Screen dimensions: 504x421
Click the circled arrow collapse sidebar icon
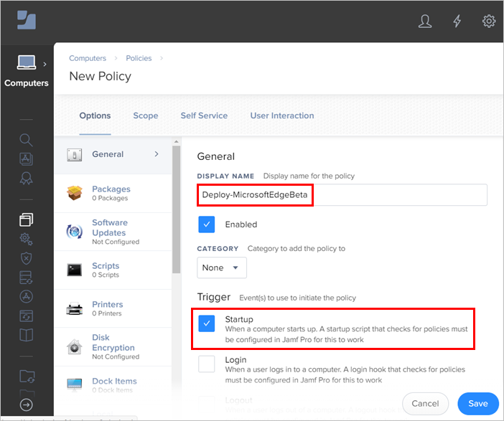click(26, 405)
